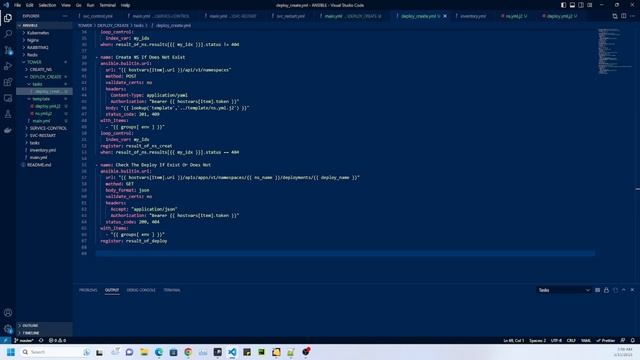Switch to the ns.yml.j2 editor tab
Image resolution: width=640 pixels, height=360 pixels.
(514, 16)
